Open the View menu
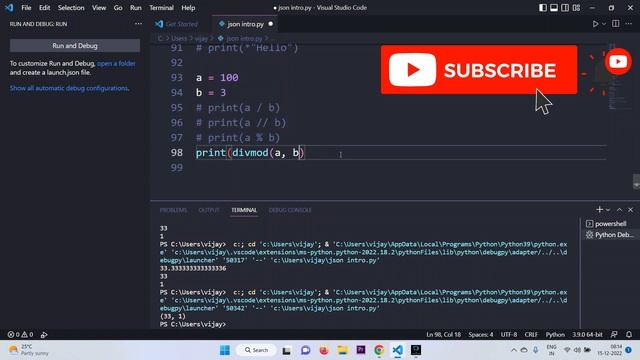This screenshot has width=640, height=360. pyautogui.click(x=99, y=8)
